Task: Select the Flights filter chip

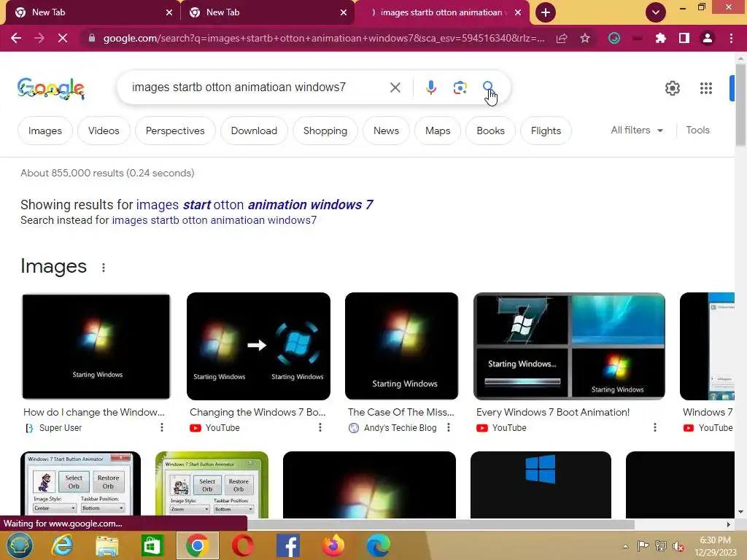Action: tap(546, 131)
